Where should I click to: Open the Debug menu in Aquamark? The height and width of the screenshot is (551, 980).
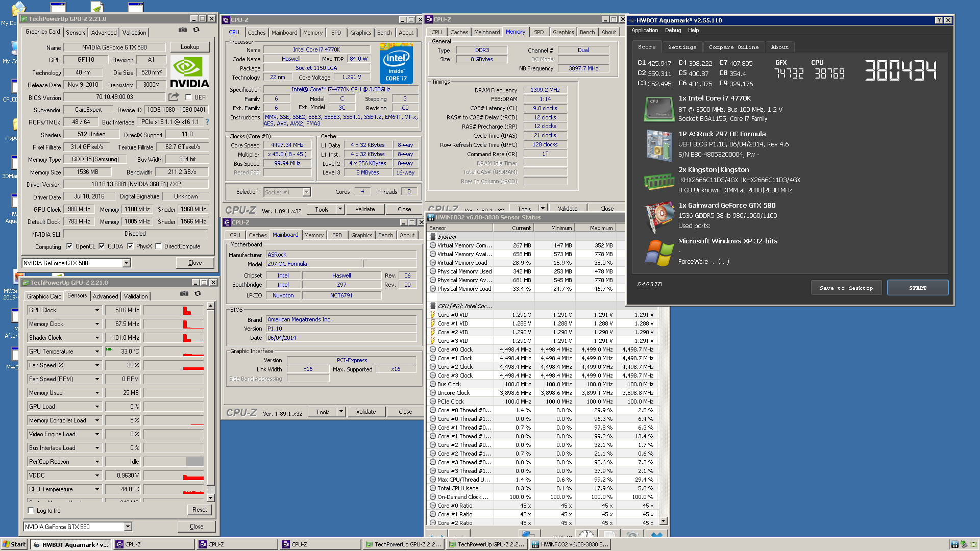(x=673, y=31)
